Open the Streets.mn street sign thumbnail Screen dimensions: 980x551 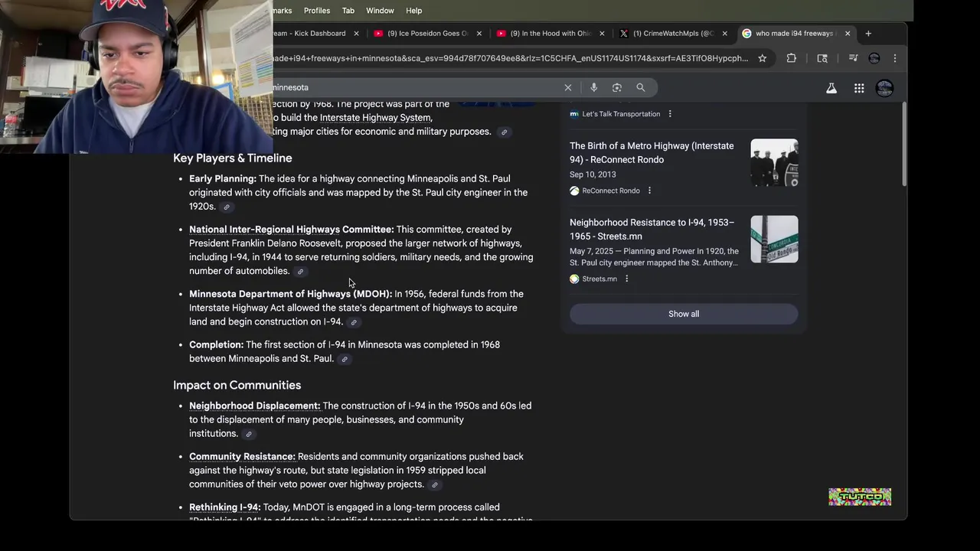click(774, 239)
